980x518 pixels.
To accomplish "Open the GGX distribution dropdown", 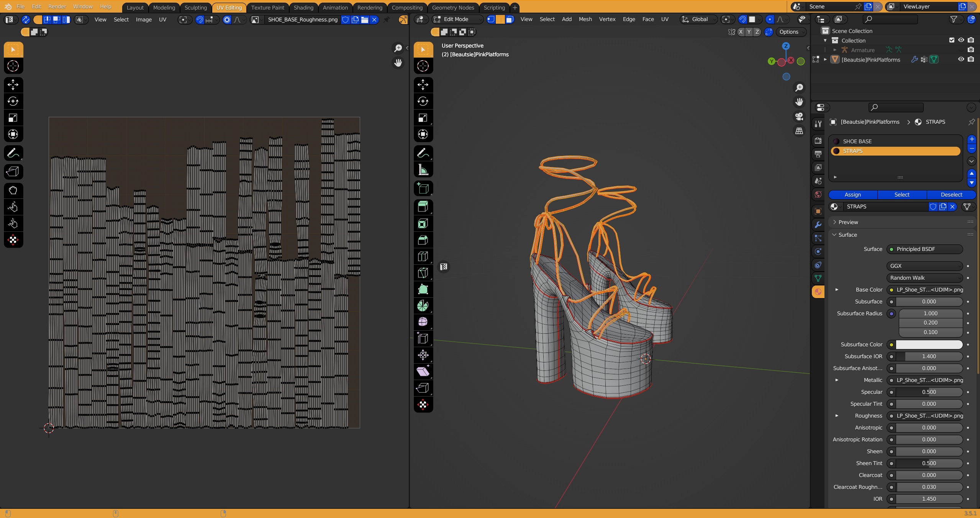I will coord(924,266).
